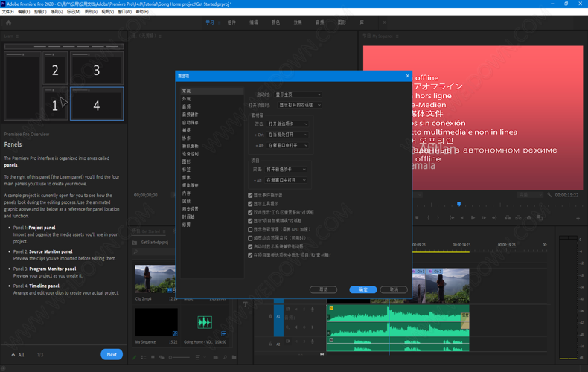Select Clip 2.mp4 thumbnail in Project panel
This screenshot has width=588, height=372.
(155, 278)
